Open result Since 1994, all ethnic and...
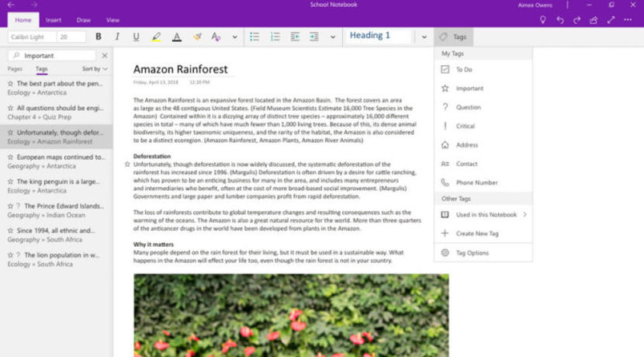 point(57,235)
